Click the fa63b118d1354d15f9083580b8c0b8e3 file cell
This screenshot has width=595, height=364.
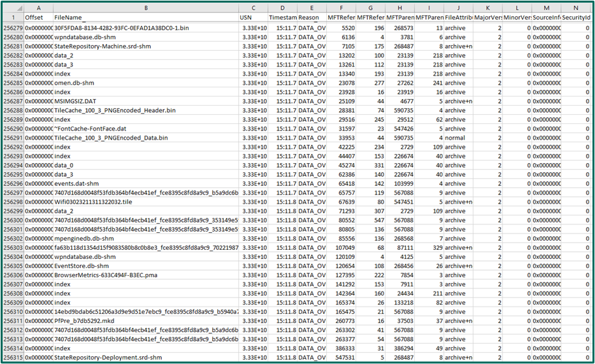pos(145,247)
